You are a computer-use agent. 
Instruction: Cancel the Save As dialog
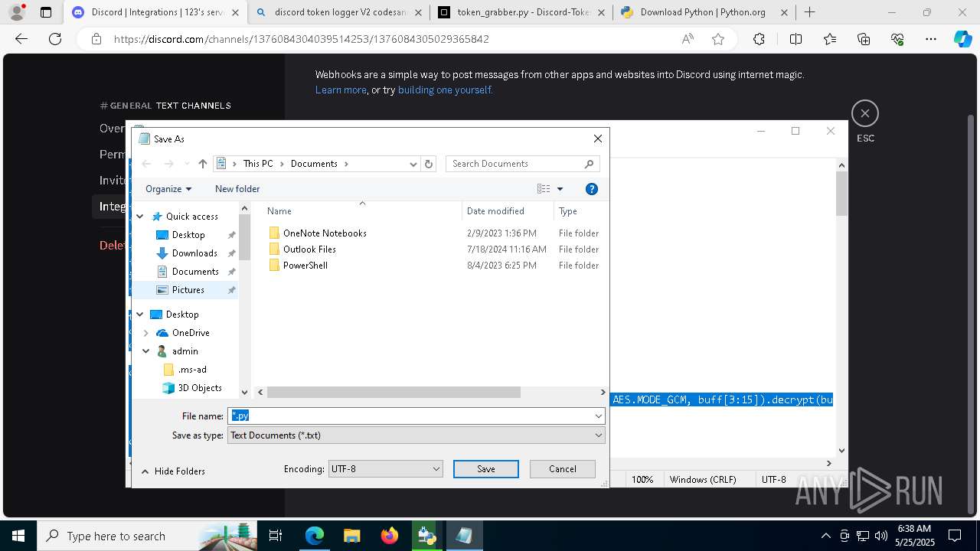(x=563, y=469)
